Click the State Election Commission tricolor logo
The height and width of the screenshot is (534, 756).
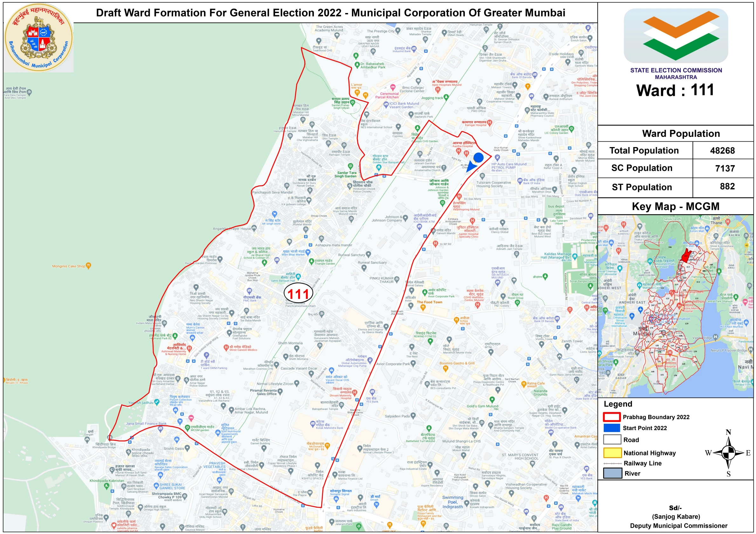676,36
